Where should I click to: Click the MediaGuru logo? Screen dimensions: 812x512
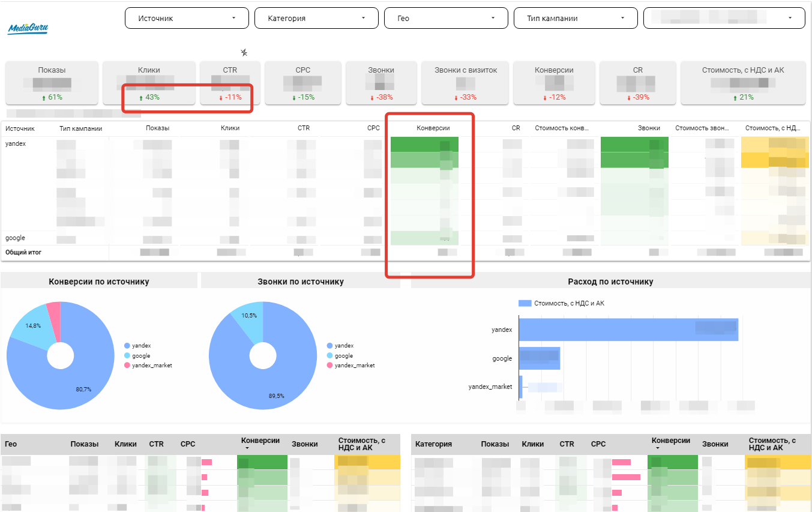point(28,28)
